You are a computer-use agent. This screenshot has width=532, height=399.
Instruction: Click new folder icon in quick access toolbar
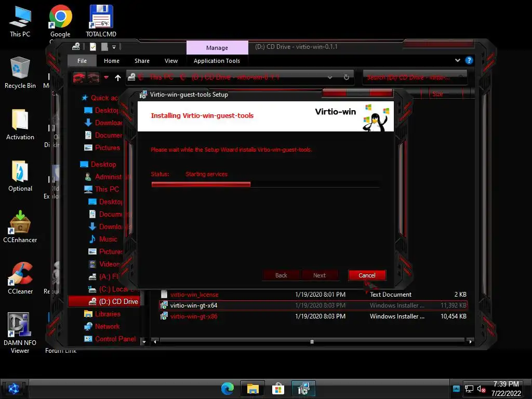(104, 47)
